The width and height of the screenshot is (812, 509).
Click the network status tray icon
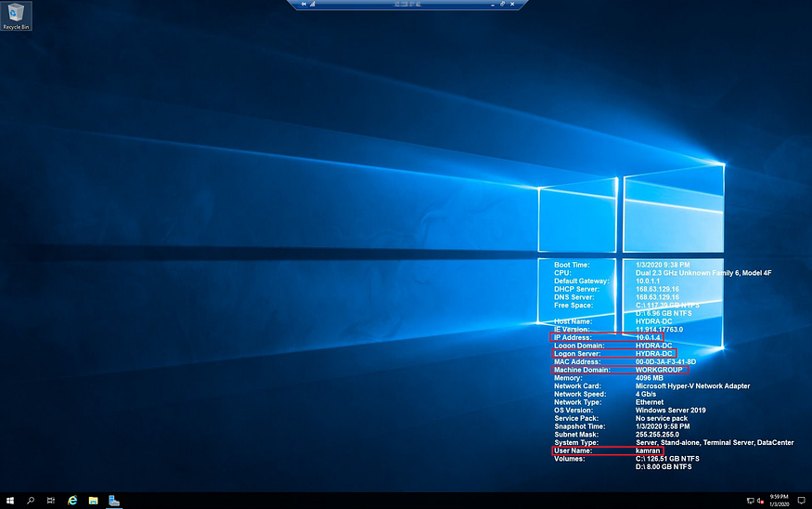(x=749, y=501)
